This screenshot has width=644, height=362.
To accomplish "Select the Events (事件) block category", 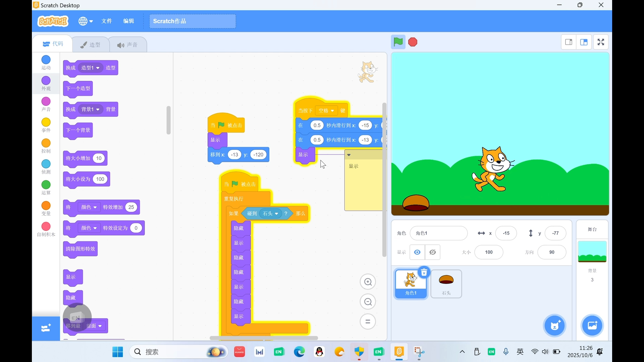I will [46, 125].
